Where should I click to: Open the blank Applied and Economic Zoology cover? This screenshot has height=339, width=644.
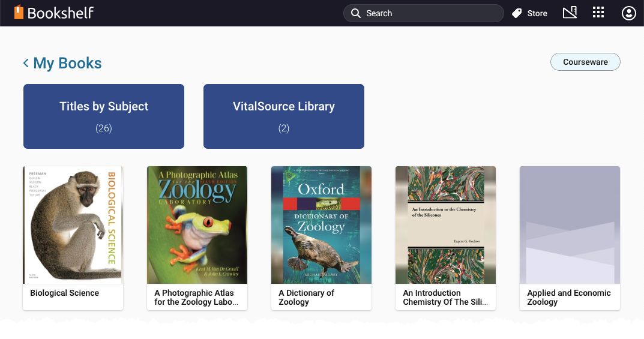(x=570, y=224)
